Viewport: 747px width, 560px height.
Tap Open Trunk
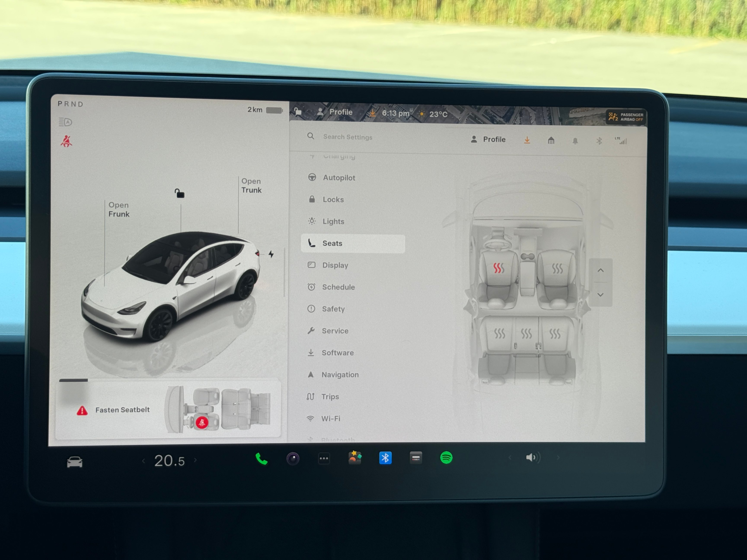[x=251, y=186]
